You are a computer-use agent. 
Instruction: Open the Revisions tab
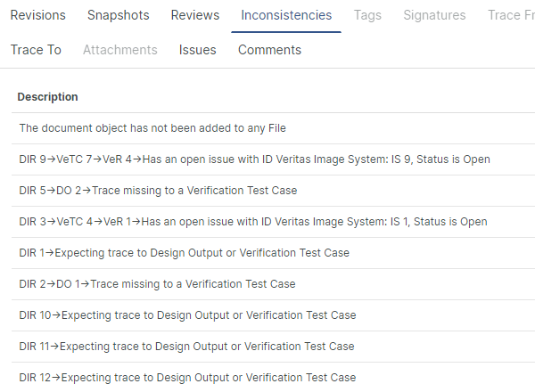pos(37,15)
